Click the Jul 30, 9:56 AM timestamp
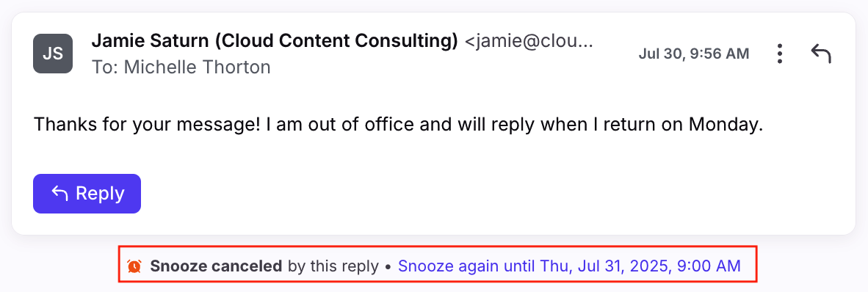This screenshot has height=292, width=868. point(694,54)
